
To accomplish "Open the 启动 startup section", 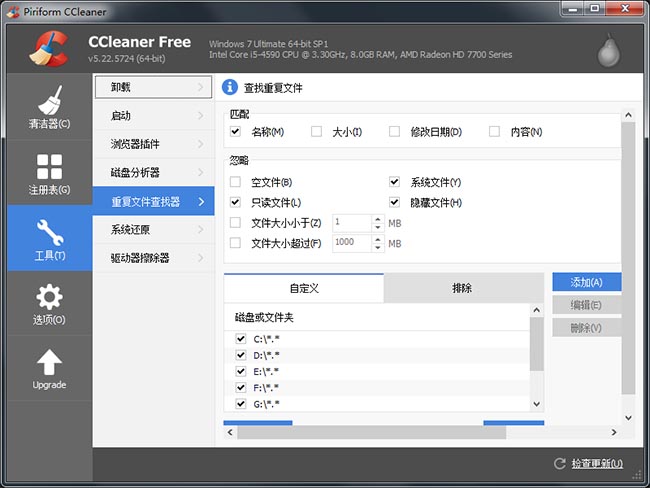I will 153,116.
